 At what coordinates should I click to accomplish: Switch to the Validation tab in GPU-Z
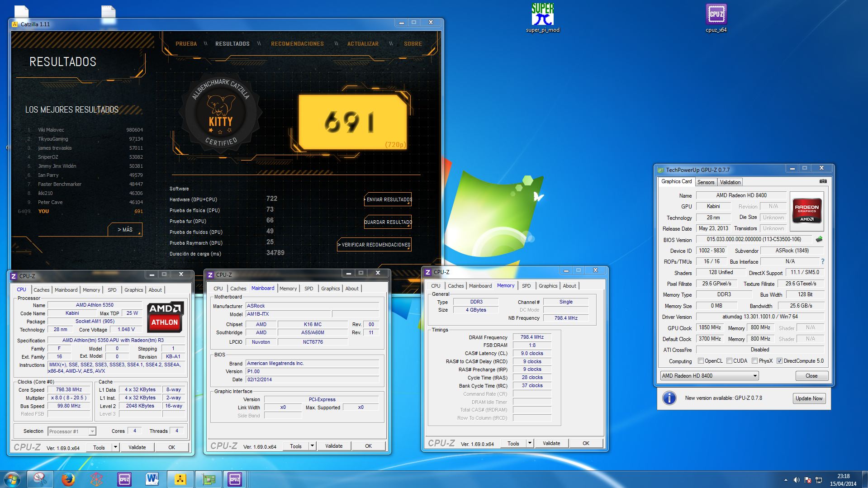[730, 182]
